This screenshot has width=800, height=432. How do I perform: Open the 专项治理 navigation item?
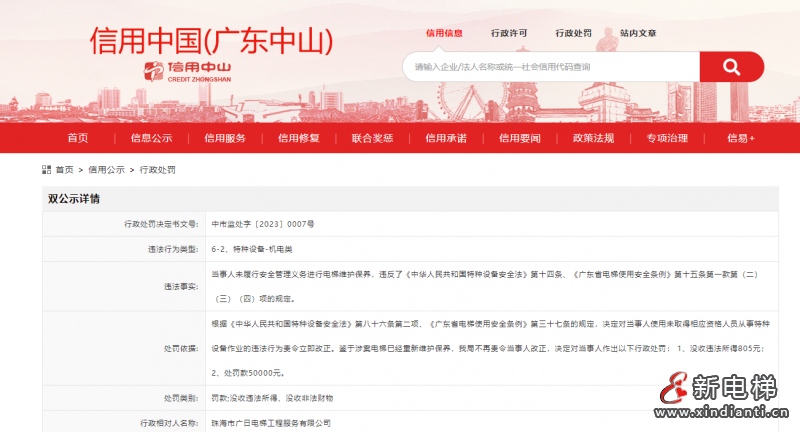pyautogui.click(x=667, y=138)
